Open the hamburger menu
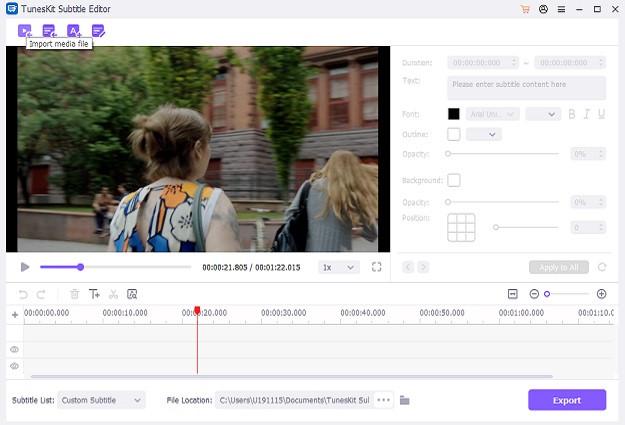This screenshot has height=425, width=625. click(x=561, y=9)
